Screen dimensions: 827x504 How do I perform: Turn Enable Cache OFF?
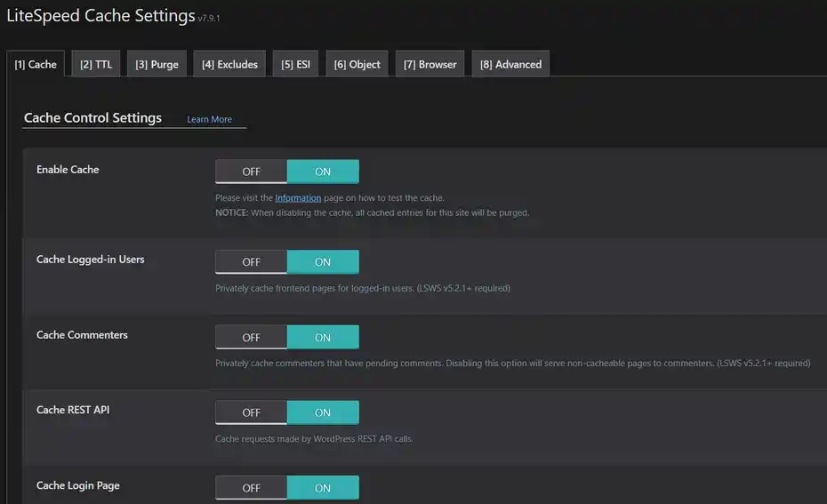point(251,172)
